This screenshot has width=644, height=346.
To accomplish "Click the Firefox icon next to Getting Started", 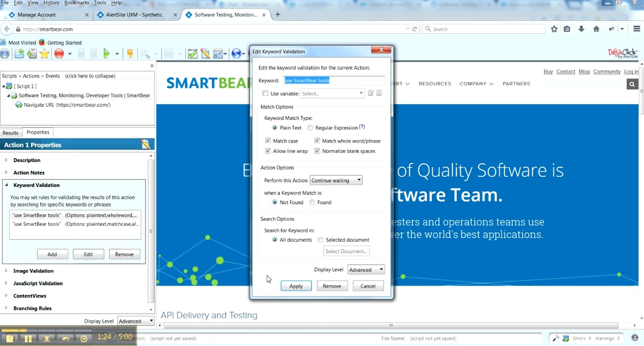I will [x=42, y=43].
